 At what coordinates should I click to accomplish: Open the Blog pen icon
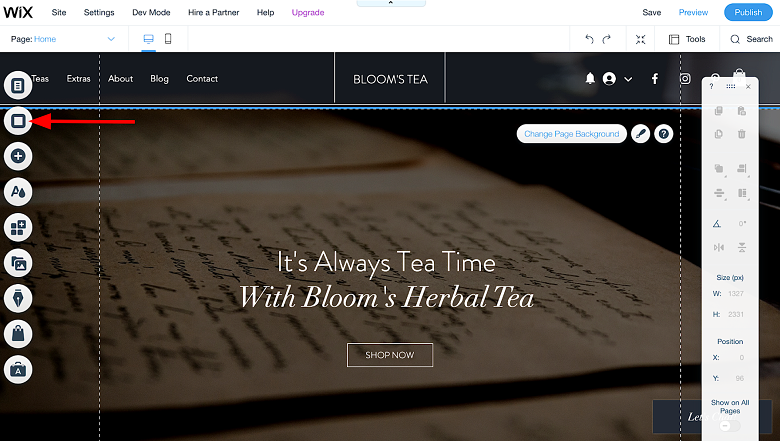point(18,299)
